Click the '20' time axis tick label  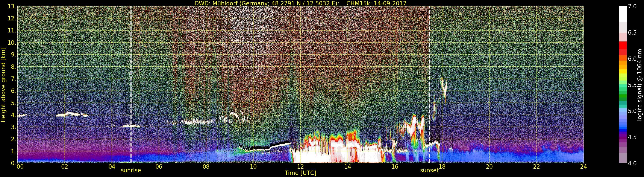click(x=489, y=167)
